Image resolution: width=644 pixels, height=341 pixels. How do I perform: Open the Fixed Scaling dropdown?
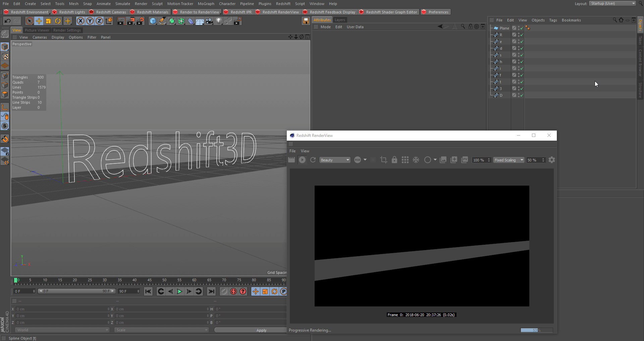point(508,160)
